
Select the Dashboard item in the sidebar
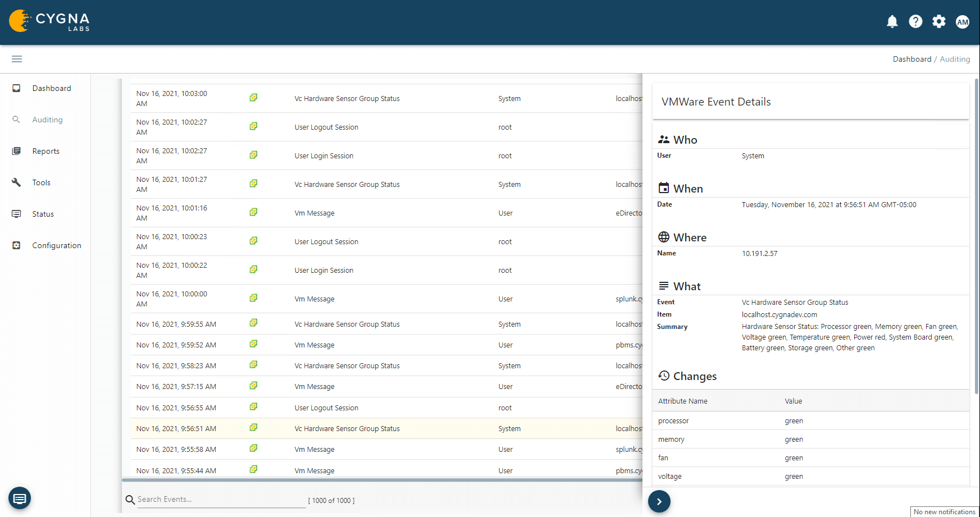(52, 88)
